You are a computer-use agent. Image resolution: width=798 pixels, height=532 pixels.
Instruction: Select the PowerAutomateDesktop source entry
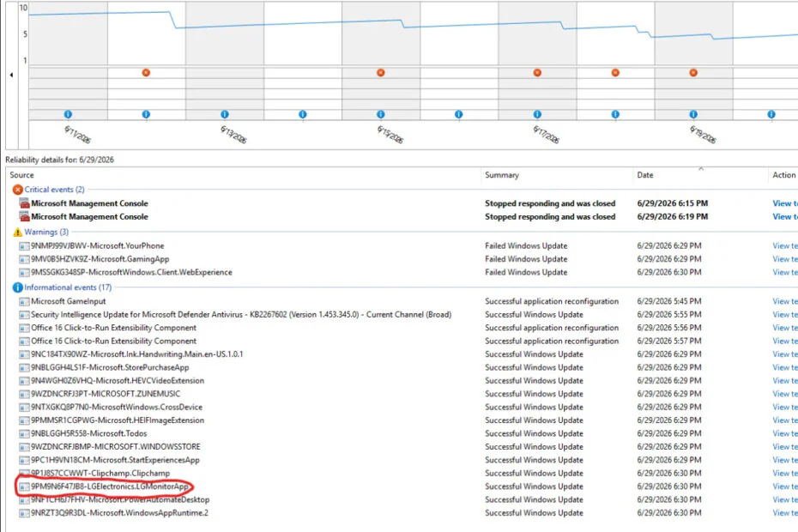[x=120, y=500]
